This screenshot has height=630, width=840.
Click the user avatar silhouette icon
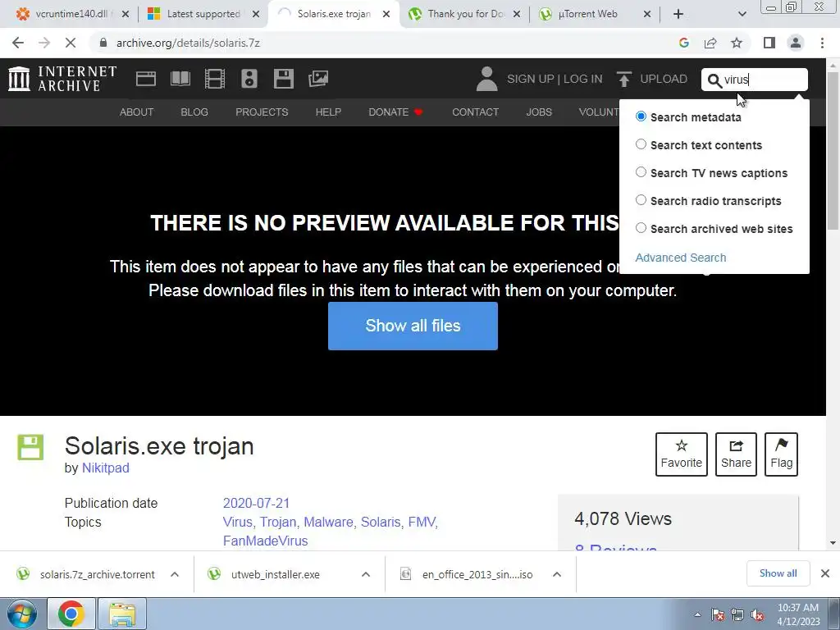486,79
